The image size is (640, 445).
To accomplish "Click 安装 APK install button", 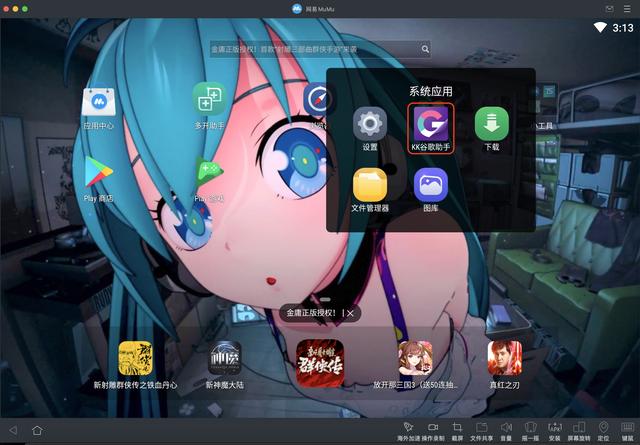I will [x=554, y=431].
